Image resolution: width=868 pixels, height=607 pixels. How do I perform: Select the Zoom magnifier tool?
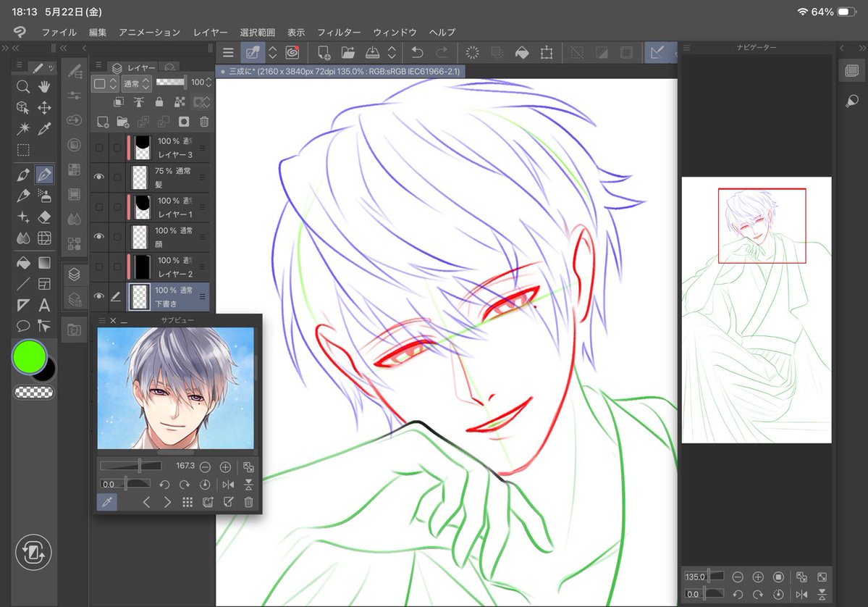click(x=22, y=86)
